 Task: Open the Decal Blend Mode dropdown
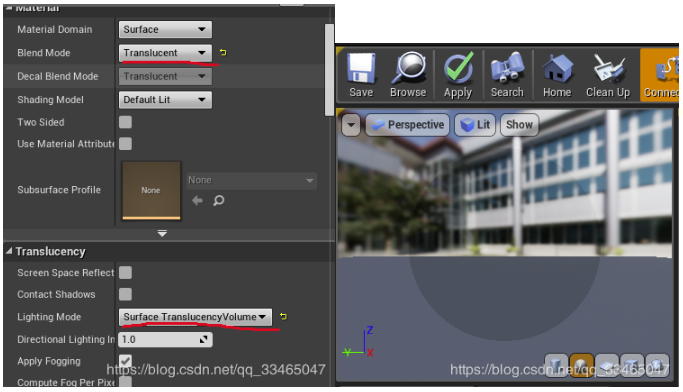pyautogui.click(x=165, y=76)
